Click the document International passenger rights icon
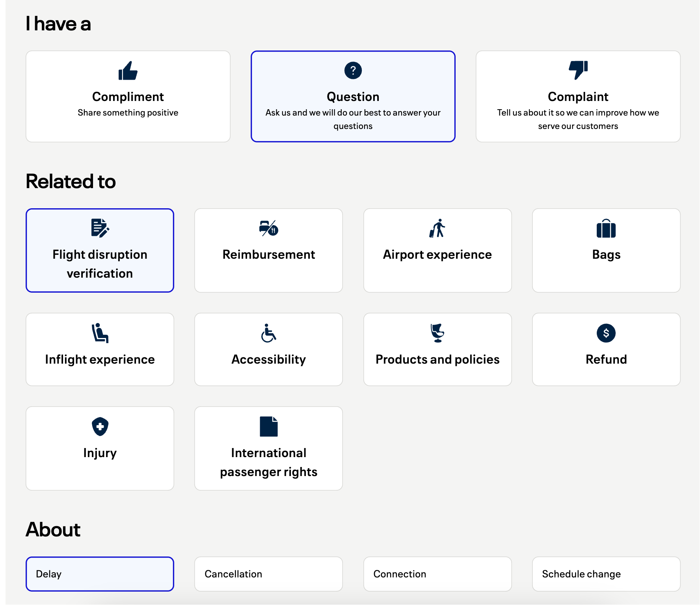This screenshot has width=700, height=605. pos(268,426)
